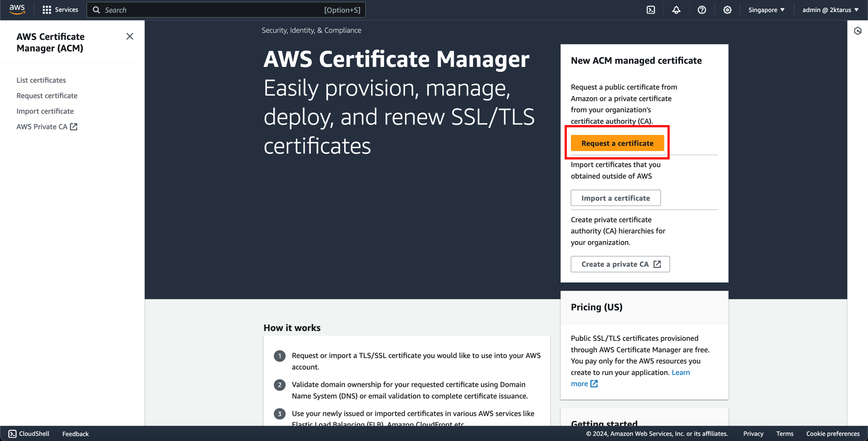The image size is (868, 441).
Task: Click the Security, Identity, & Compliance text
Action: (311, 30)
